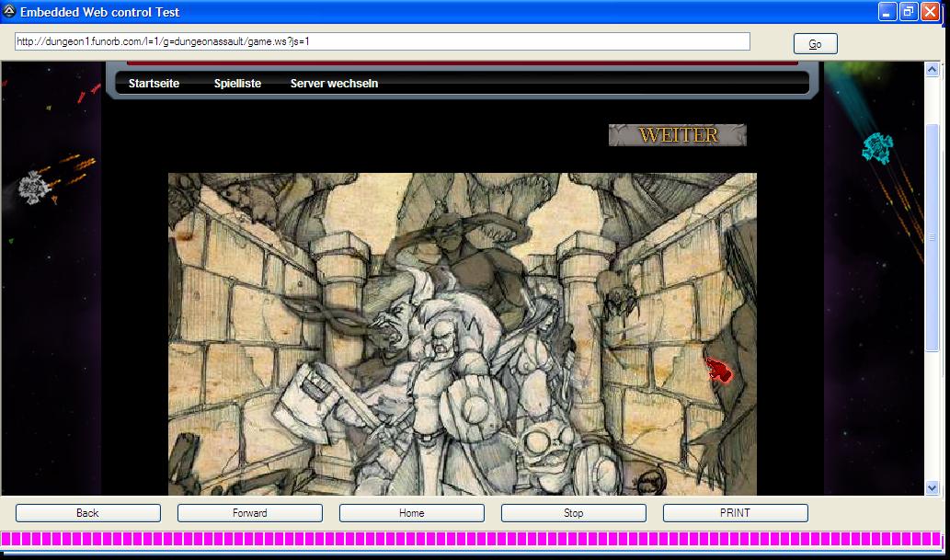
Task: Click the cyan spaceship on the right background
Action: point(877,146)
